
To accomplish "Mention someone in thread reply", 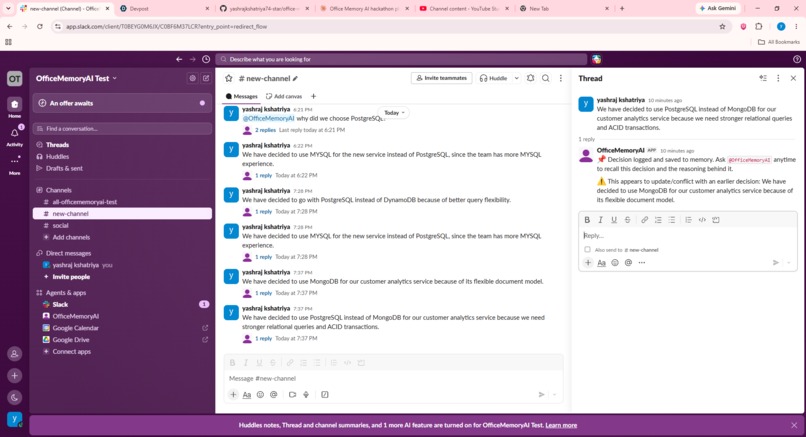I will point(628,263).
